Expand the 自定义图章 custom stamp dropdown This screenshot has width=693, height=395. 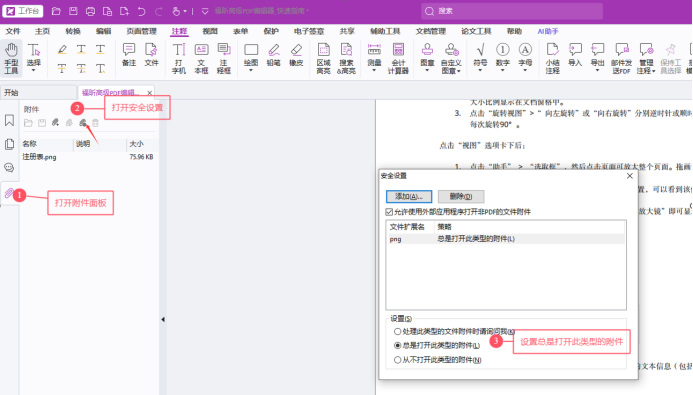click(459, 71)
